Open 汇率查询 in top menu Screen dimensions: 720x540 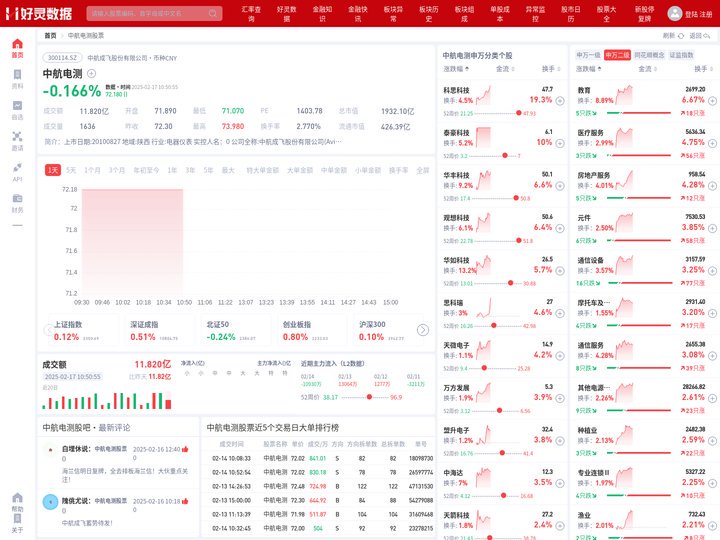click(x=251, y=14)
